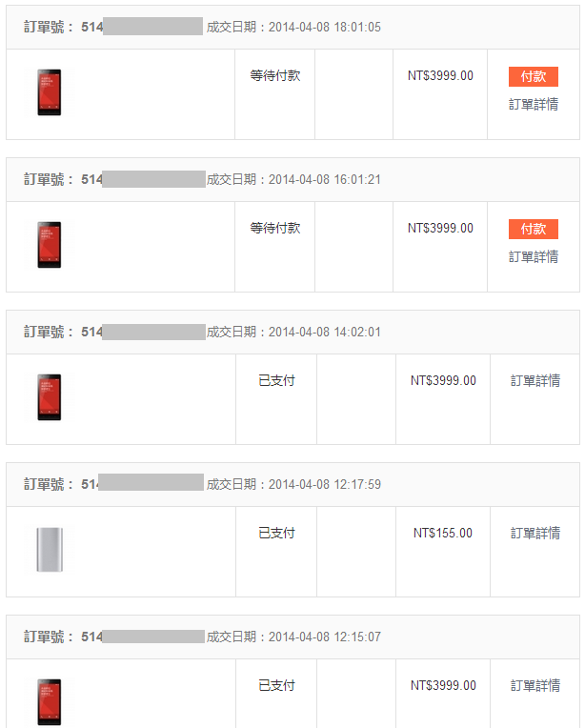Click the NT$3999.00 price in the 14:02:01 order
The width and height of the screenshot is (585, 728).
(443, 381)
